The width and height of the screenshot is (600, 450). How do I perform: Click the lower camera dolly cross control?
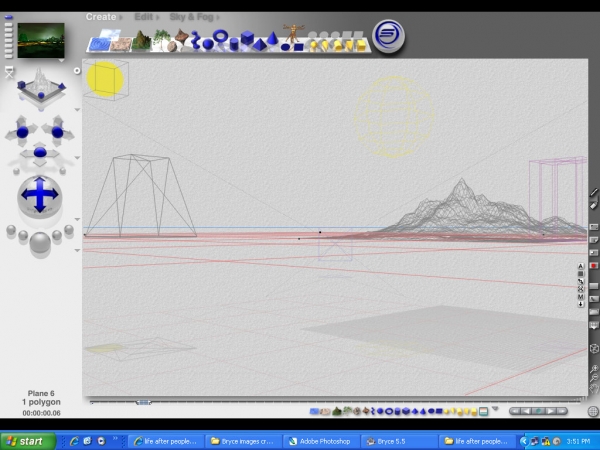[x=40, y=152]
